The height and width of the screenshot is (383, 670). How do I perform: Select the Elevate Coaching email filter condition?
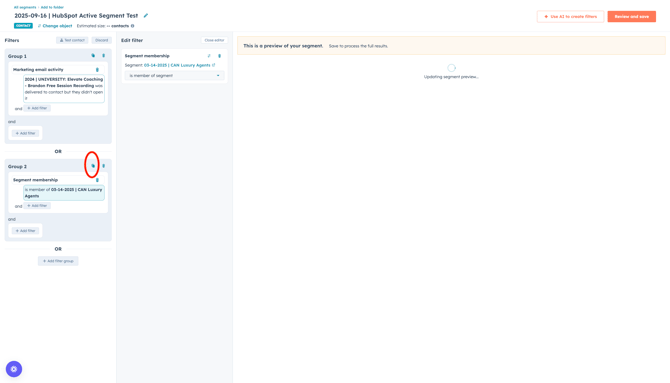[64, 89]
